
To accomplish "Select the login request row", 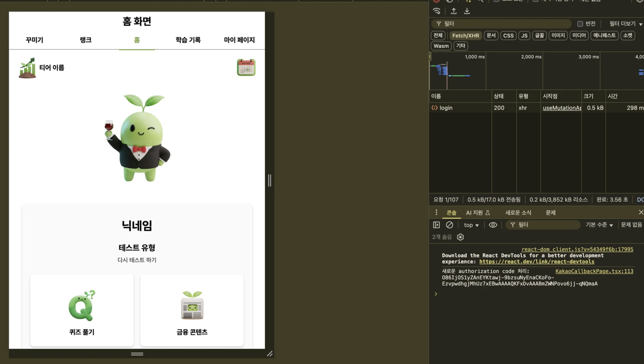I will [446, 108].
